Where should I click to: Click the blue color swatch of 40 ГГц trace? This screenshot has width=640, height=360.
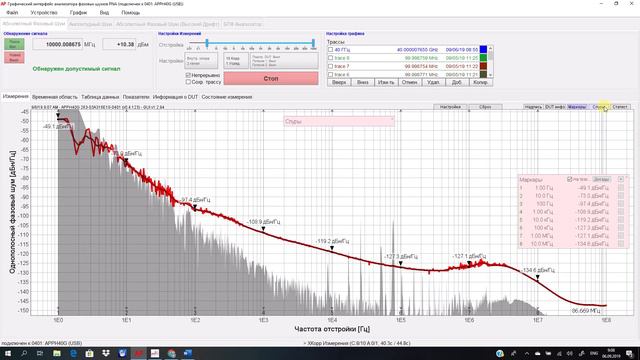pos(483,49)
